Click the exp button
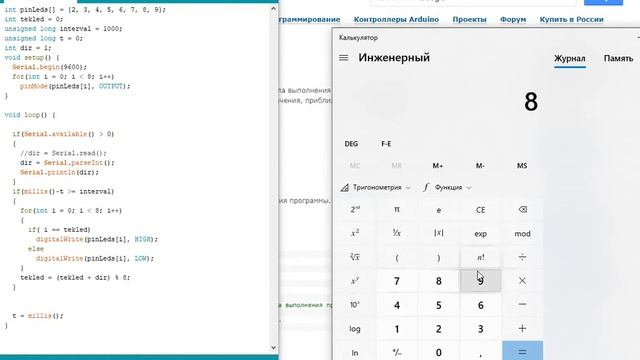 tap(481, 233)
